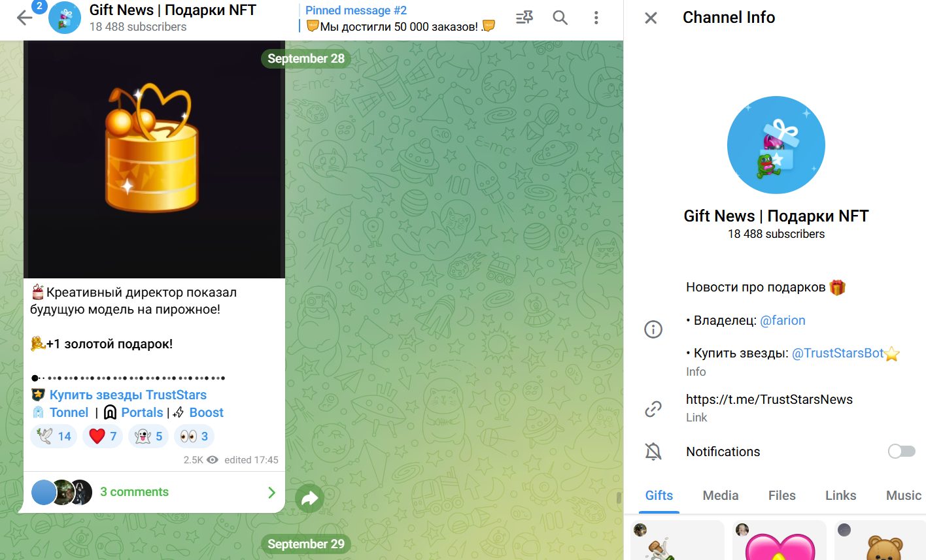Viewport: 926px width, 560px height.
Task: Click "Новости про подарков" description text
Action: pyautogui.click(x=755, y=287)
